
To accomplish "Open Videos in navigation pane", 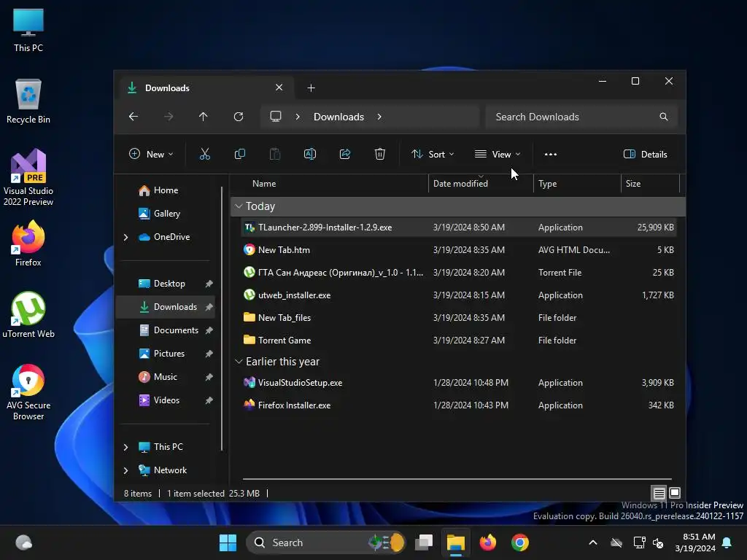I will pos(166,400).
